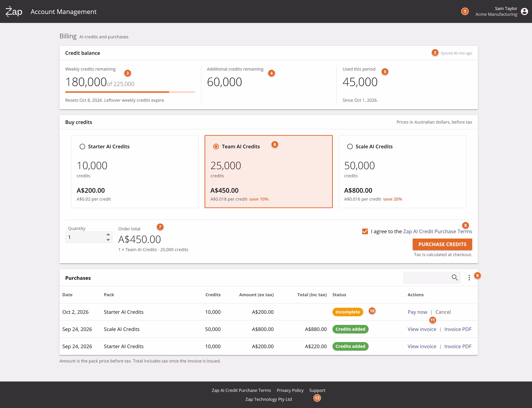Select the Team AI Credits radio button
This screenshot has height=408, width=532.
coord(216,147)
